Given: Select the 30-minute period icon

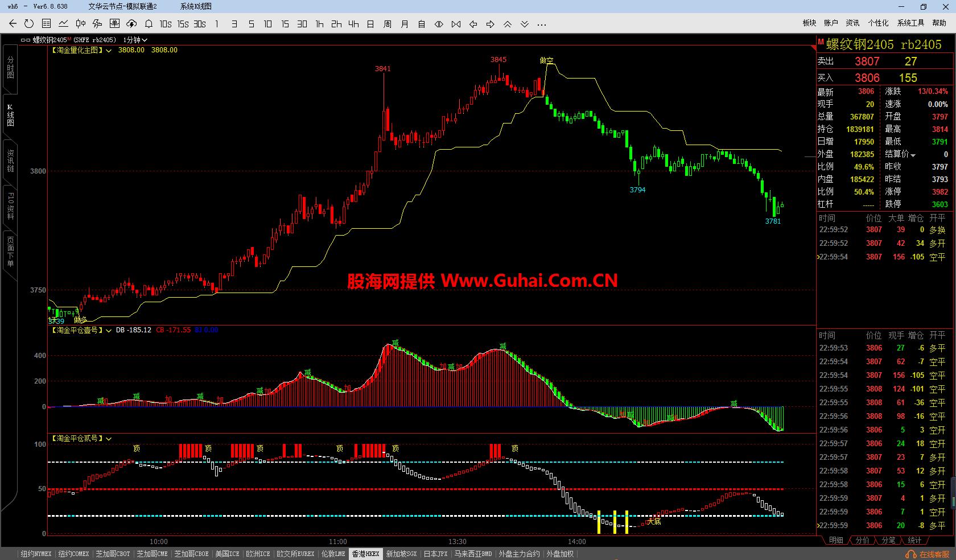Looking at the screenshot, I should point(302,24).
